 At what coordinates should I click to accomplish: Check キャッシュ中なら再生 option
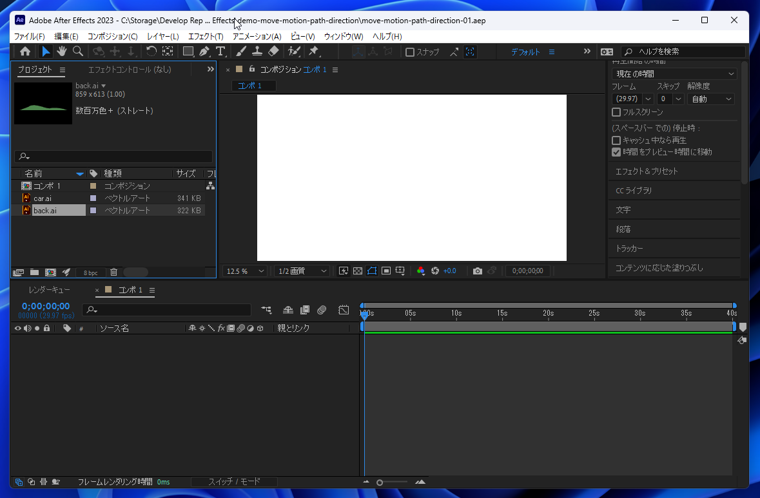(616, 140)
